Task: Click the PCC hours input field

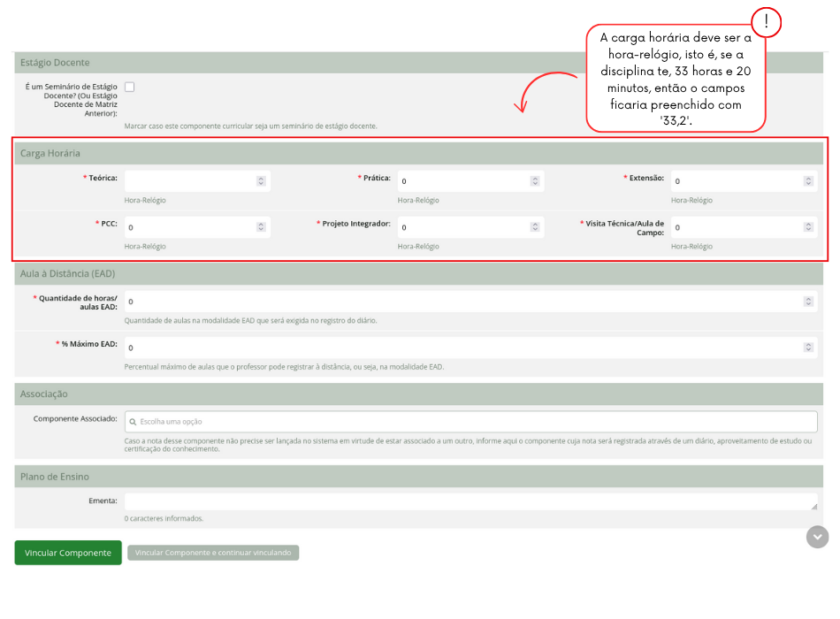Action: click(x=188, y=227)
